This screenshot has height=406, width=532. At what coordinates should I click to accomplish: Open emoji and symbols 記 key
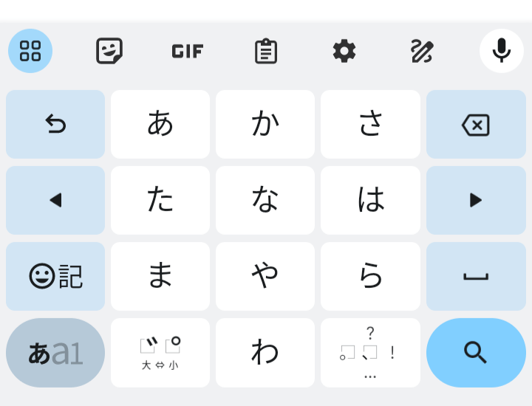55,276
